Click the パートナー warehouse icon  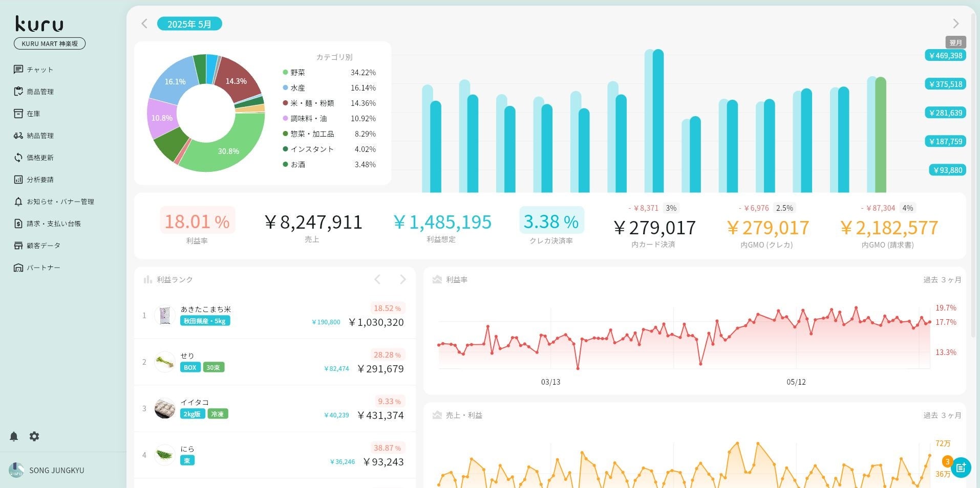[x=18, y=268]
